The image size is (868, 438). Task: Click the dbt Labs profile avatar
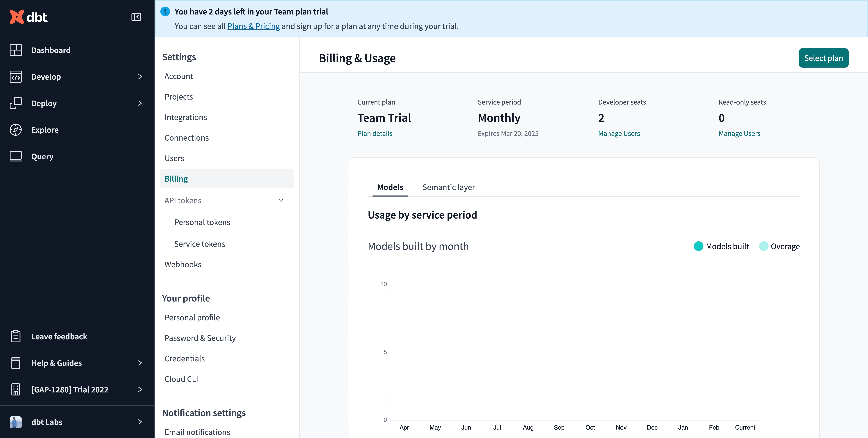(16, 422)
